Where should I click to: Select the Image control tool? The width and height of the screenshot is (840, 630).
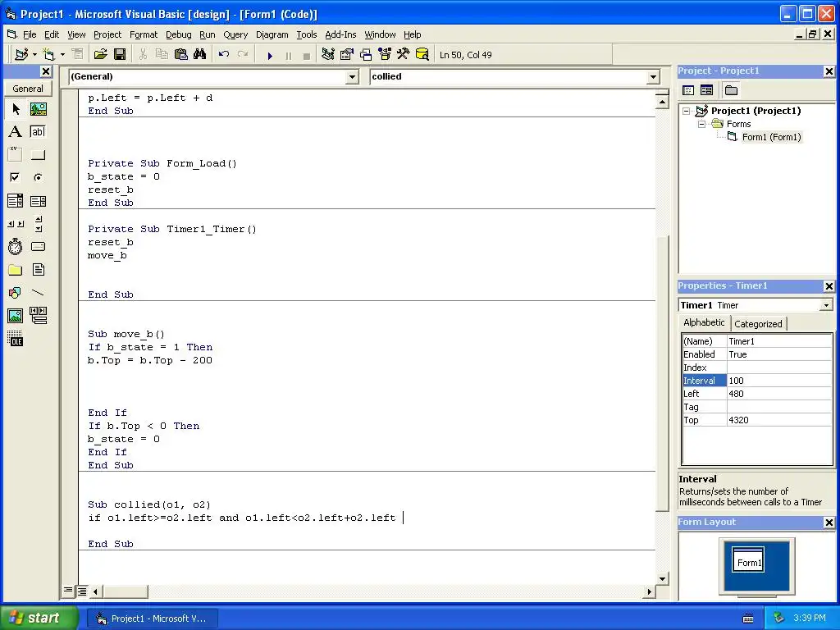[16, 316]
